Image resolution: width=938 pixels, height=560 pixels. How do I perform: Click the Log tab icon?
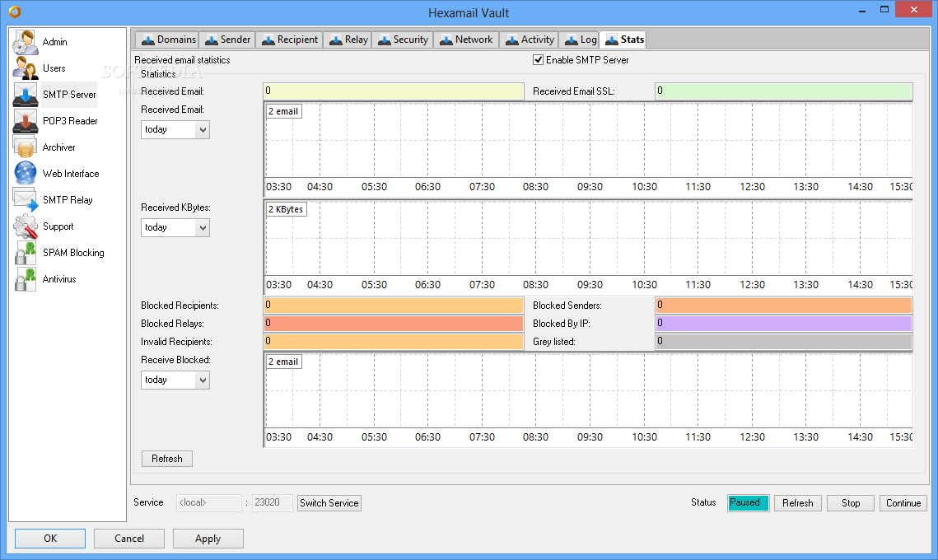[x=572, y=40]
